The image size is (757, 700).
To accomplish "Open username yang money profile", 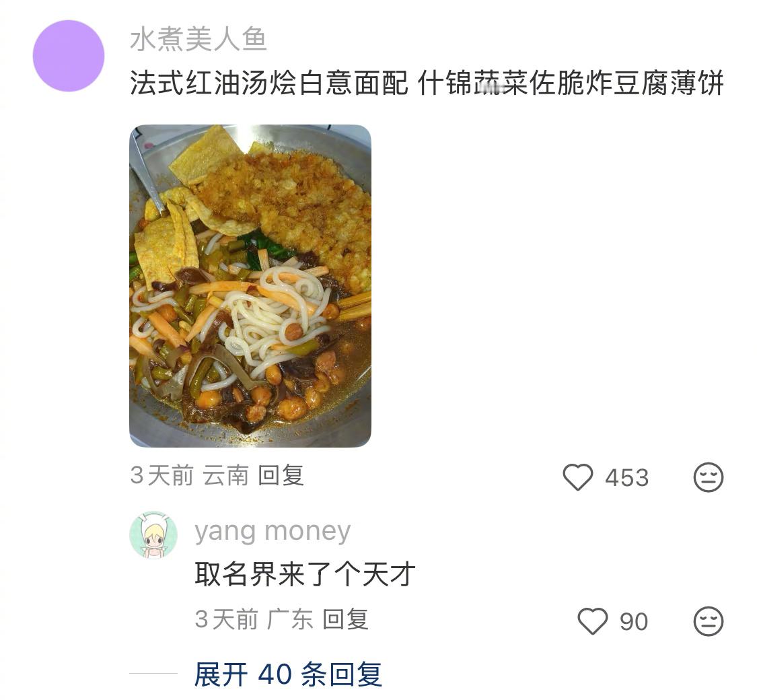I will click(273, 532).
